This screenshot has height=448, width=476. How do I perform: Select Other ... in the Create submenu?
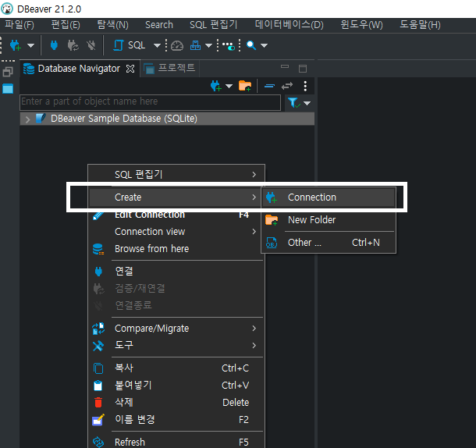pos(329,243)
